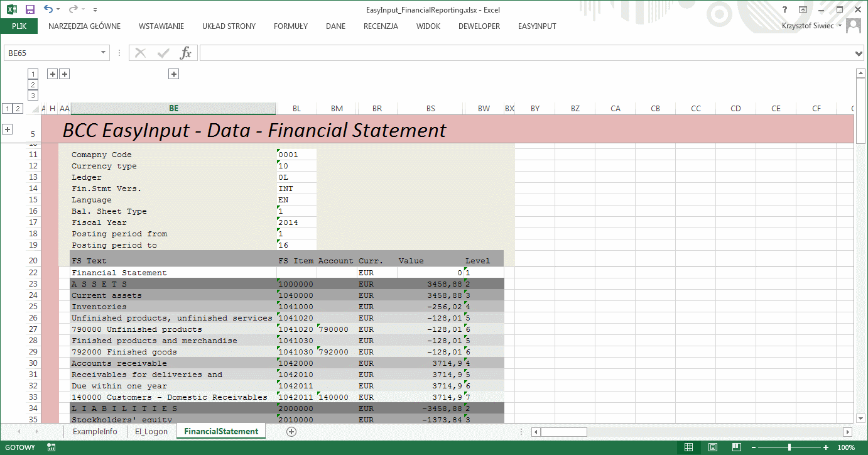
Task: Open the Help question mark icon
Action: pyautogui.click(x=784, y=9)
